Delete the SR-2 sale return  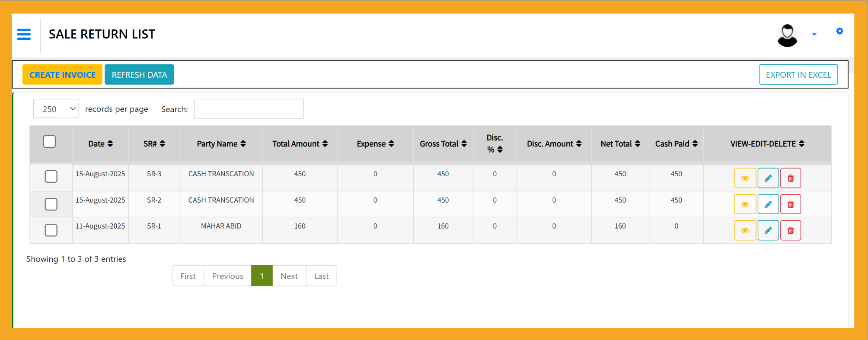[791, 204]
